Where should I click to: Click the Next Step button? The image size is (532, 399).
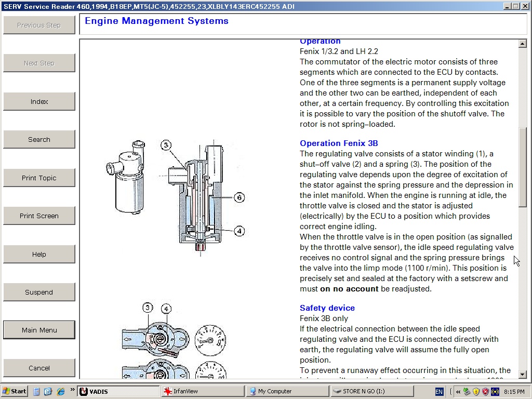tap(39, 63)
